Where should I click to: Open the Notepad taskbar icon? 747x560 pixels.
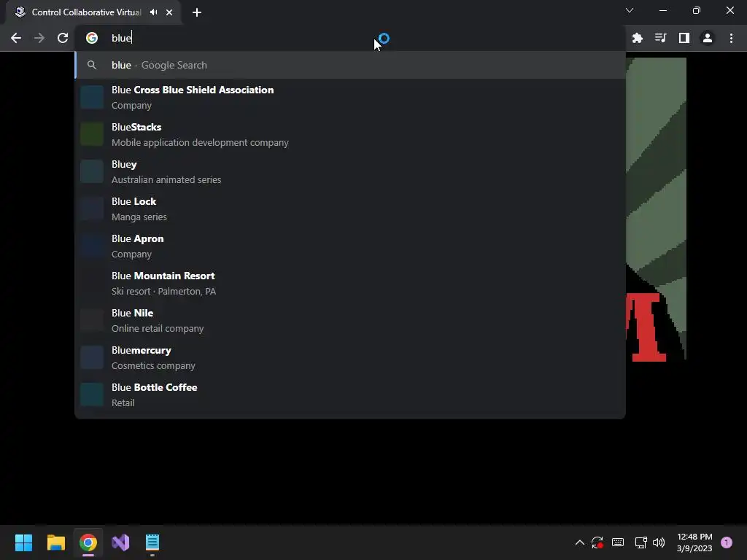152,542
